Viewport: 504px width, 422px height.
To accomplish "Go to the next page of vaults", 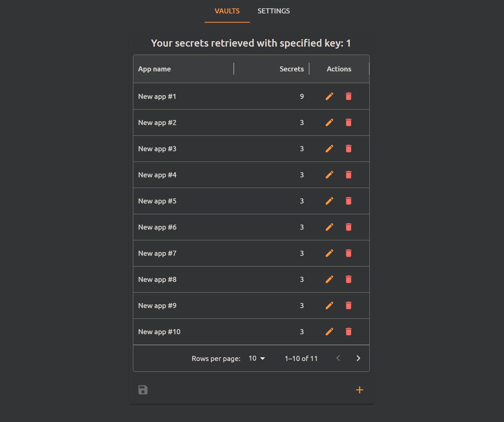I will 358,358.
